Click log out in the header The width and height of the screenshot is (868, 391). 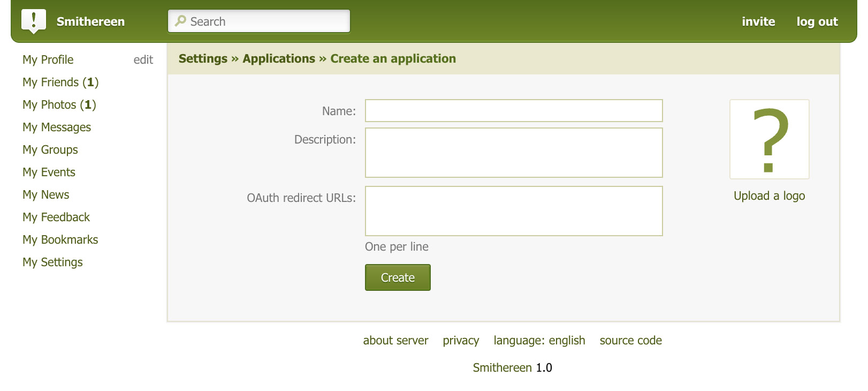(817, 22)
